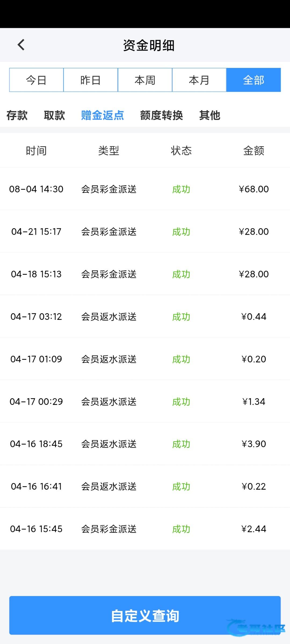Tap the 04-18 15:13 transaction row
The height and width of the screenshot is (644, 290).
pos(145,274)
